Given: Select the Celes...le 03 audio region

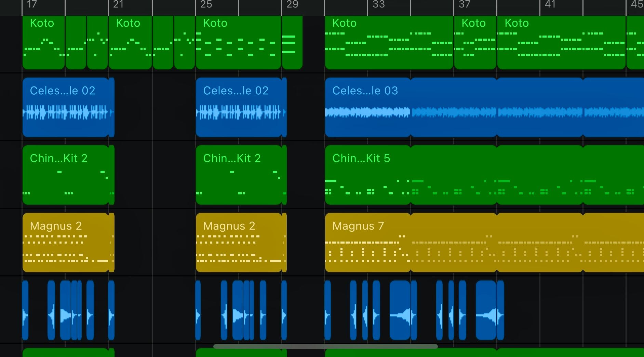Looking at the screenshot, I should click(367, 108).
